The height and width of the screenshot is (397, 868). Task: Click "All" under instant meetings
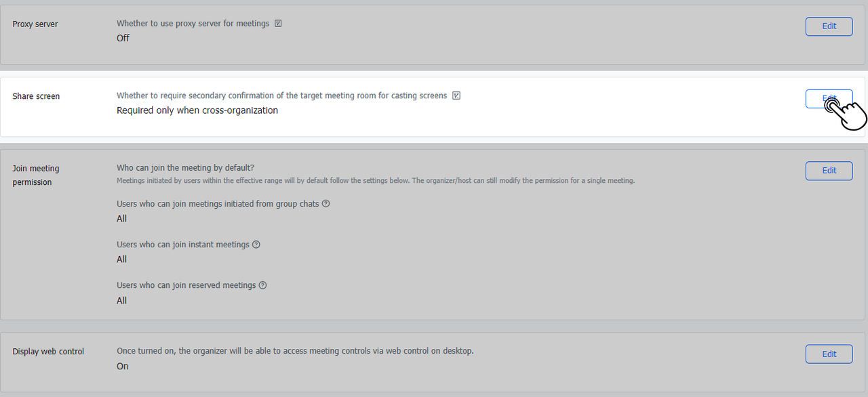click(x=121, y=259)
